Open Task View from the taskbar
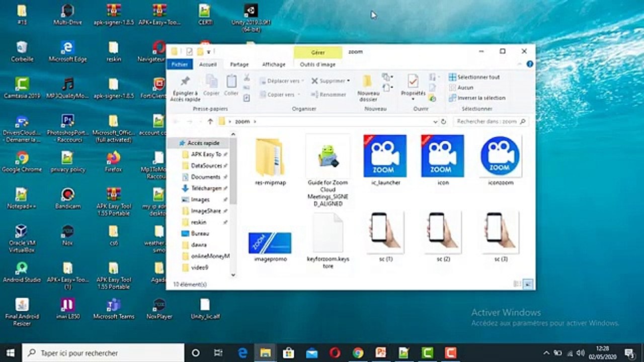 coord(218,353)
